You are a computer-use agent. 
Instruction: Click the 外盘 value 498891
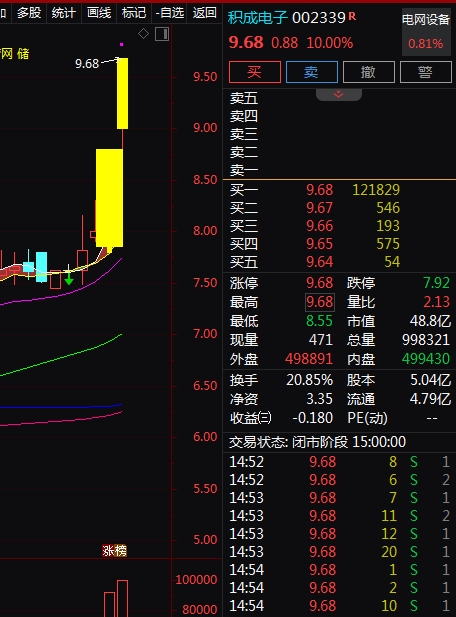click(309, 359)
